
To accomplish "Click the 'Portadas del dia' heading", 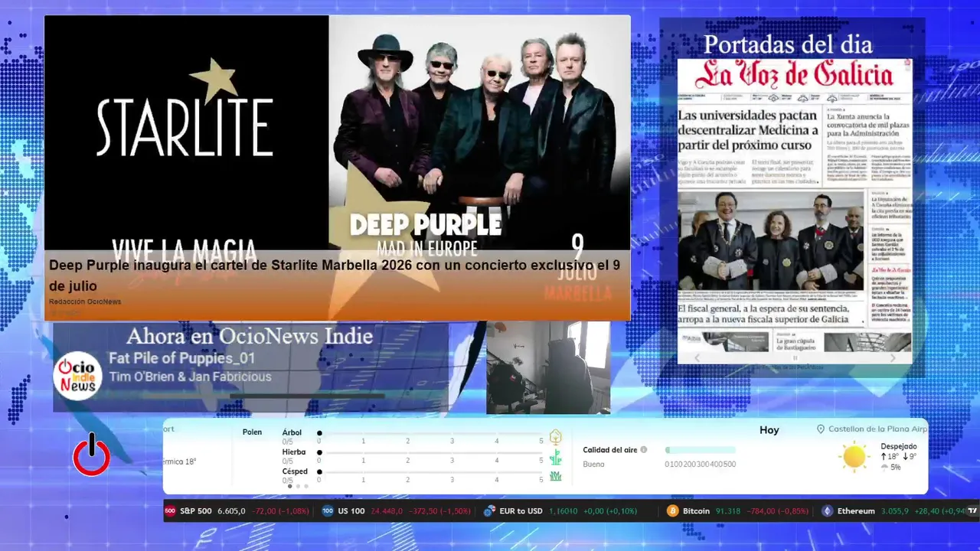I will click(788, 44).
